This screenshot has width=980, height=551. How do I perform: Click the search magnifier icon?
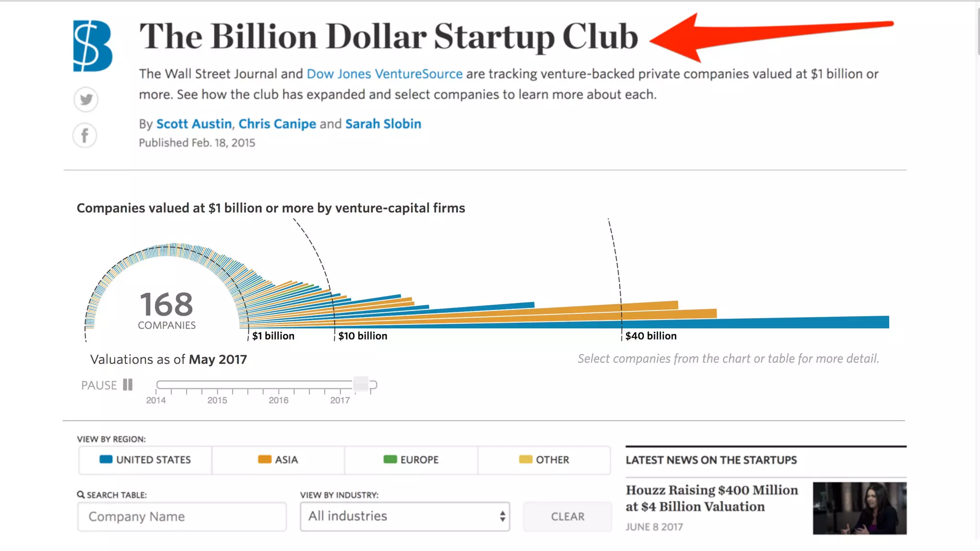click(81, 495)
